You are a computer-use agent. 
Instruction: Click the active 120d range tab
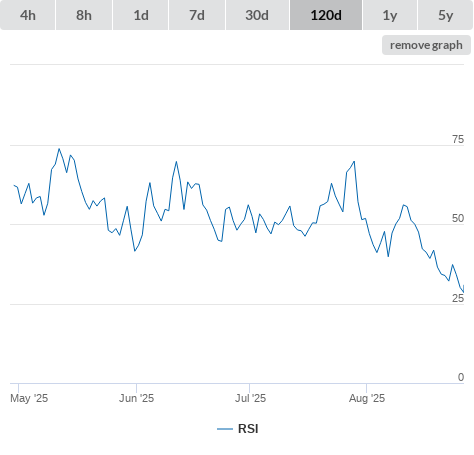(x=326, y=15)
